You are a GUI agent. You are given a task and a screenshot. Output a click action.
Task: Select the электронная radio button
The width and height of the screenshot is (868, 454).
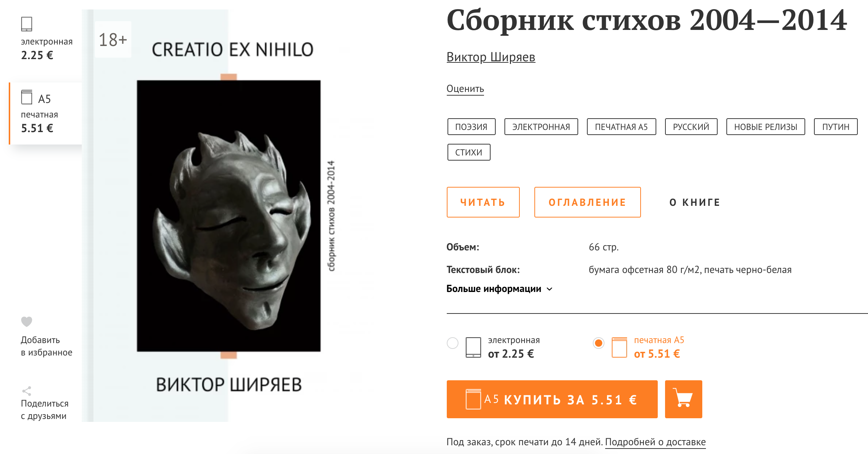453,343
